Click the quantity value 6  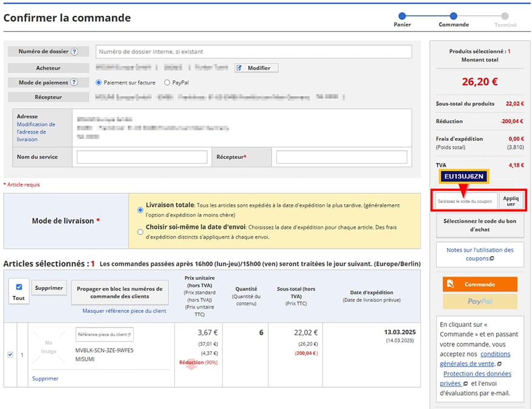pyautogui.click(x=261, y=332)
